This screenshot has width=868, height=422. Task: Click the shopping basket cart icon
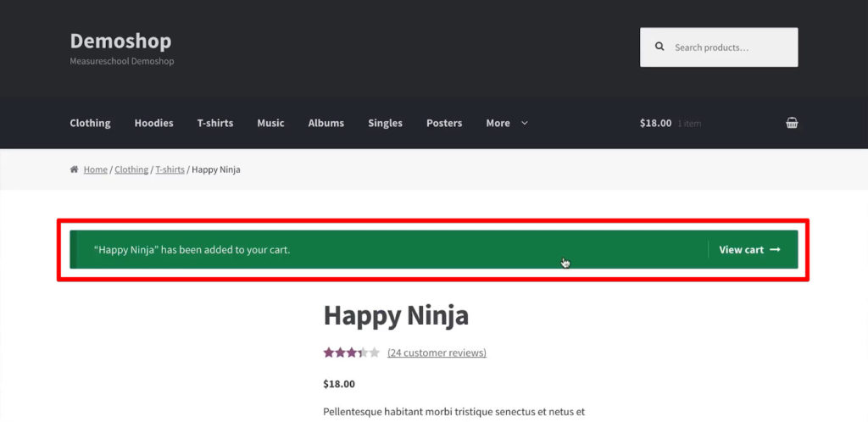click(792, 123)
